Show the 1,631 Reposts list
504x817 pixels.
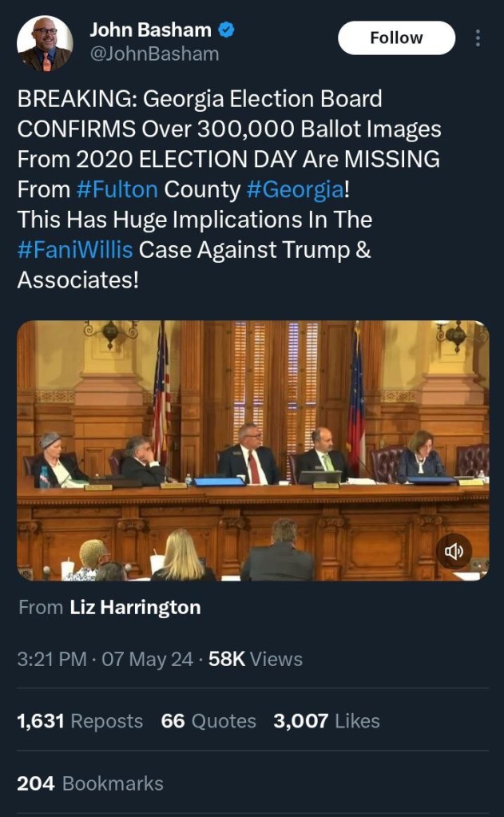pos(80,721)
